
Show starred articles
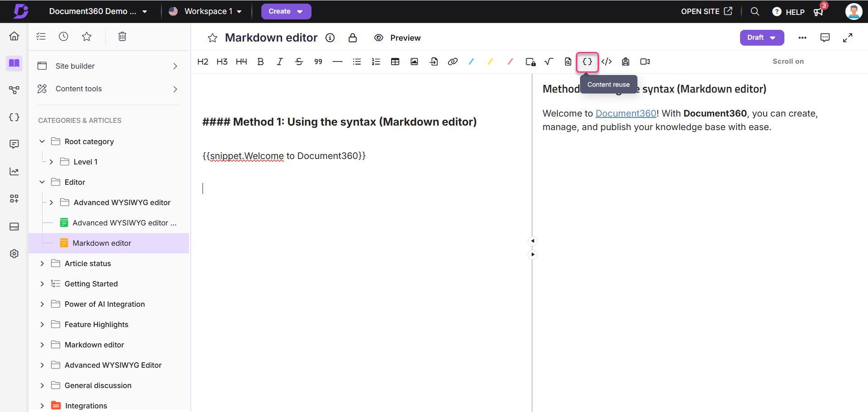tap(87, 37)
